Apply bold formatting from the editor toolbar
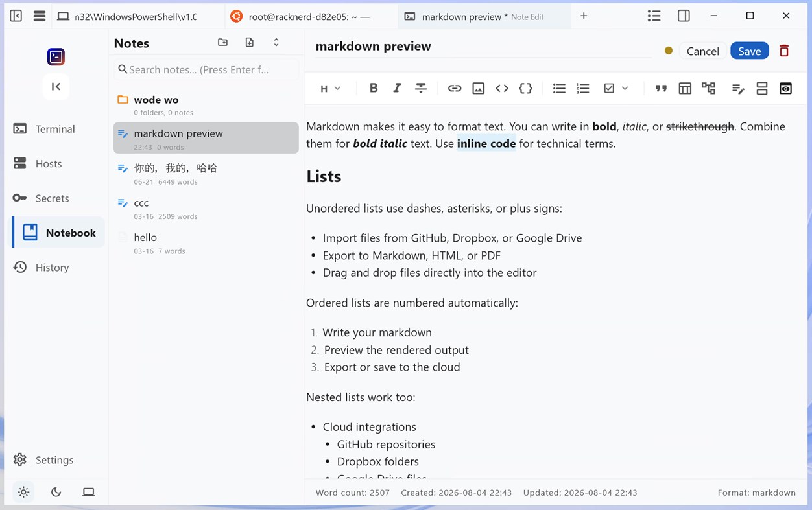 pyautogui.click(x=374, y=88)
